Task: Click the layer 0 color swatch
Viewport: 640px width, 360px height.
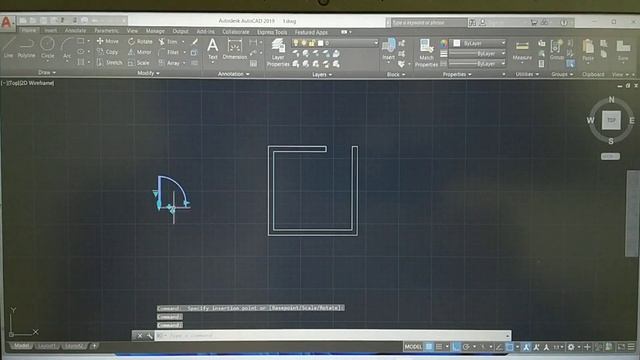Action: [x=321, y=43]
